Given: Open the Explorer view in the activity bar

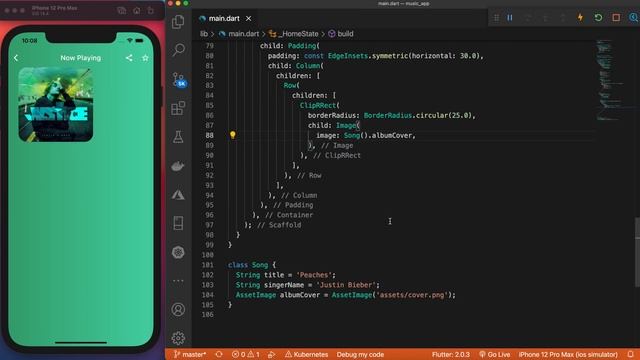Looking at the screenshot, I should 178,22.
